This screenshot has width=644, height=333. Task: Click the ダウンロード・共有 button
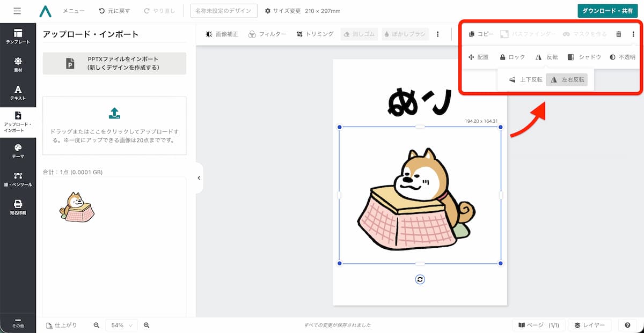[x=607, y=10]
